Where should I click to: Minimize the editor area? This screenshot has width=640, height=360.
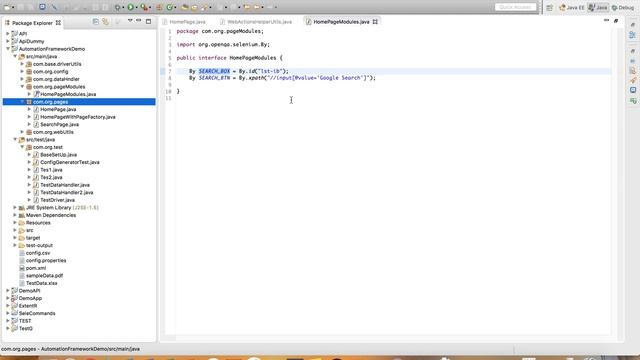[607, 20]
